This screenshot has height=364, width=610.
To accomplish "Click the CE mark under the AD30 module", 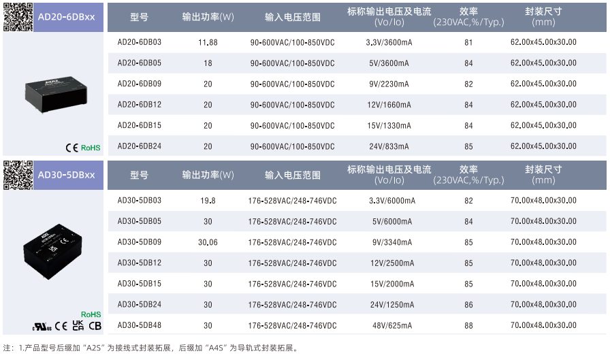I will click(x=61, y=326).
